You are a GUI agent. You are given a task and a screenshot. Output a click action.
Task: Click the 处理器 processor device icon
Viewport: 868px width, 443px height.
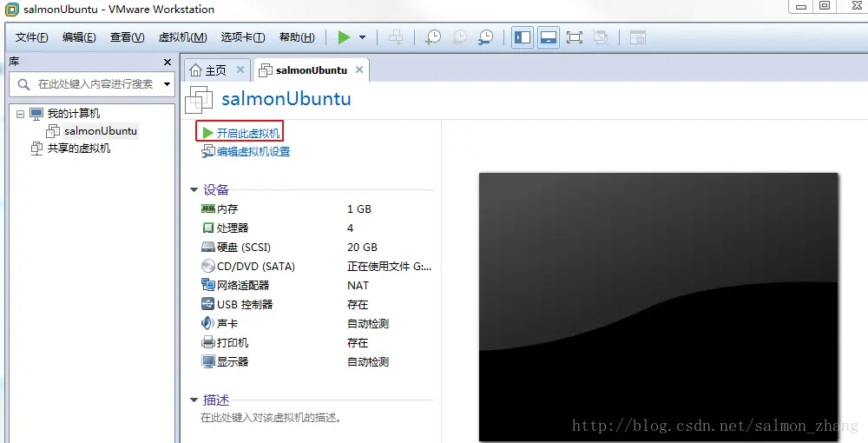click(208, 228)
